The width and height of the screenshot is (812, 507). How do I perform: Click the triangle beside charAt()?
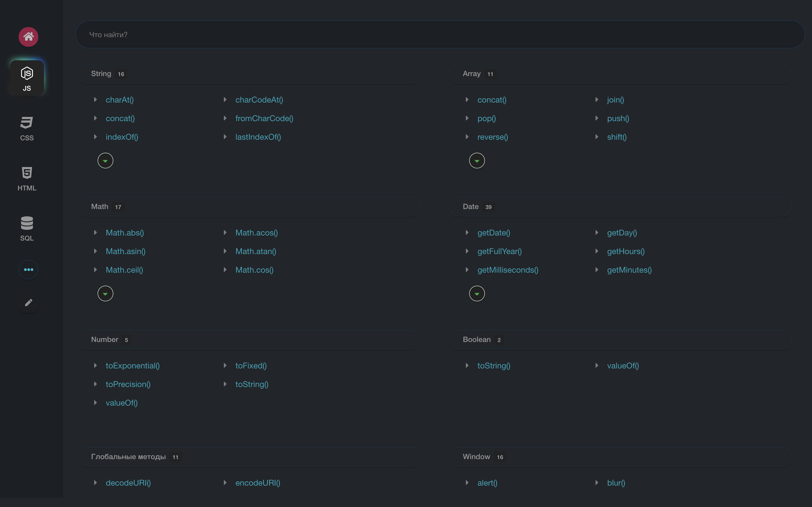pos(95,100)
